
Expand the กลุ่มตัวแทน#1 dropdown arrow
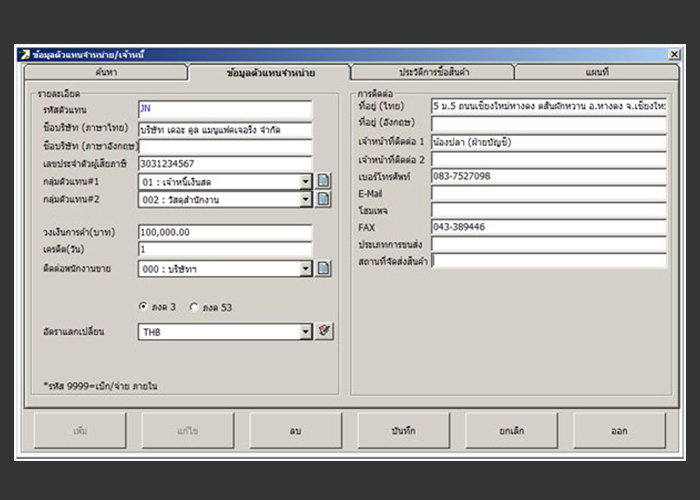coord(305,182)
